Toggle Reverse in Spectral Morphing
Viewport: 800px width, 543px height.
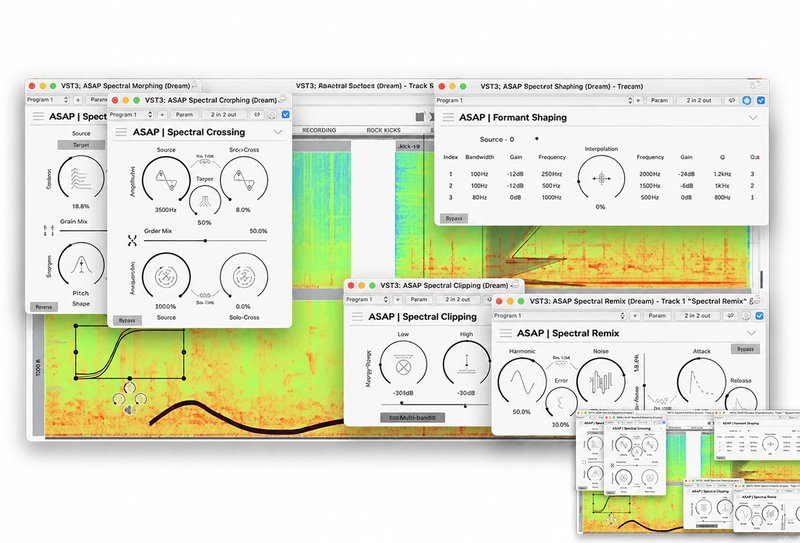(x=44, y=307)
